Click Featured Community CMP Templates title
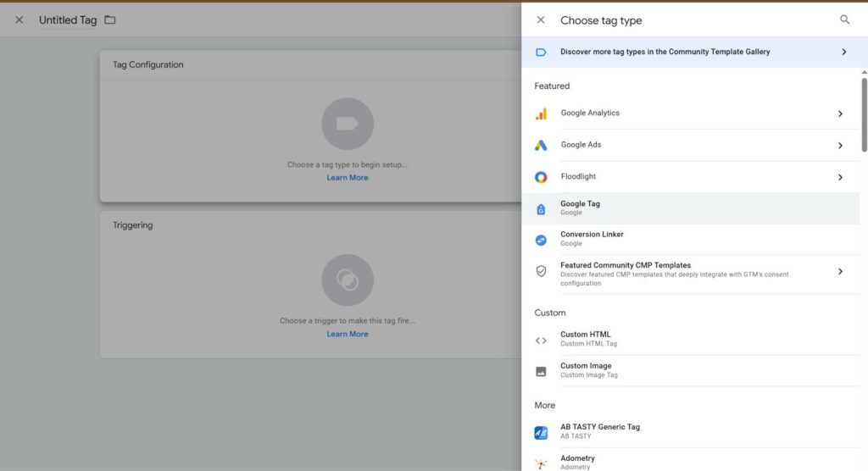This screenshot has width=868, height=471. point(626,265)
